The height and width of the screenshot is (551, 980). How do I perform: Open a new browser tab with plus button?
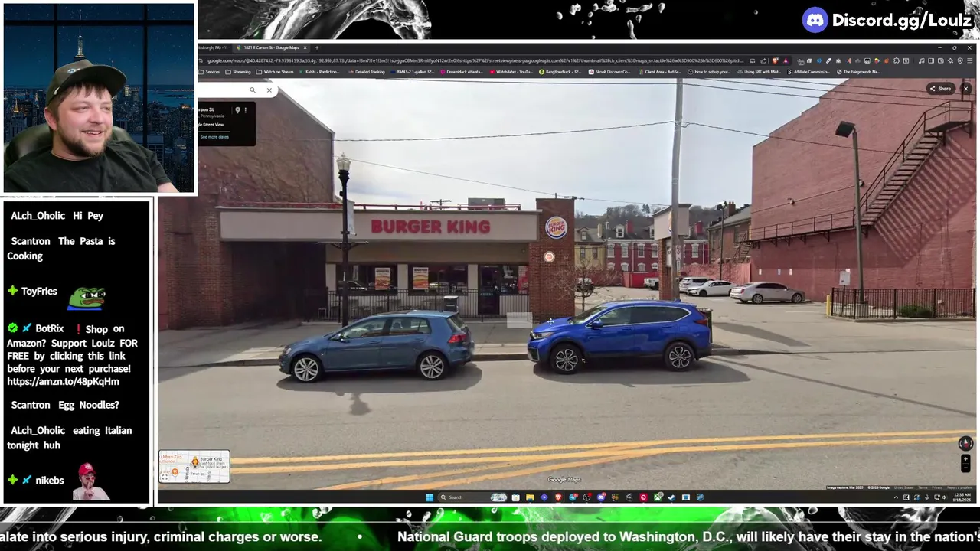click(316, 47)
